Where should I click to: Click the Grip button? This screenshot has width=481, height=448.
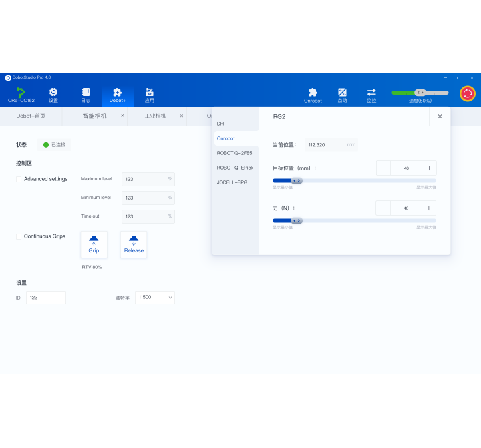click(x=94, y=244)
